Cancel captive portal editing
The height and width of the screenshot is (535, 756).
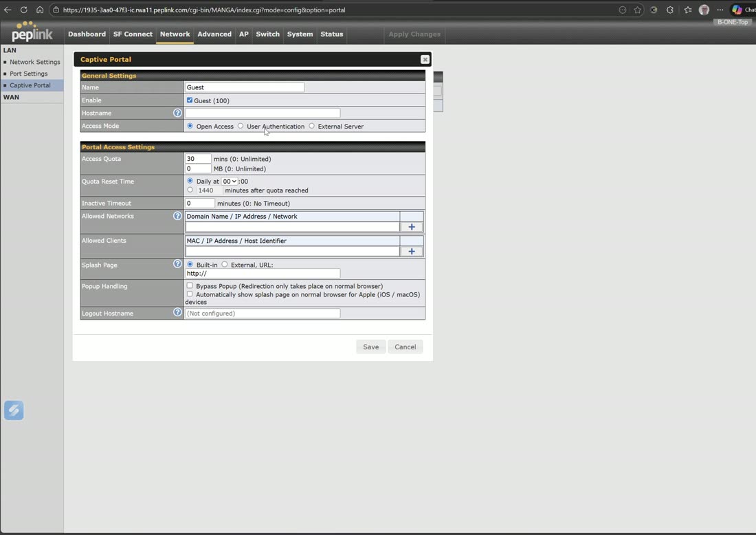pos(405,347)
